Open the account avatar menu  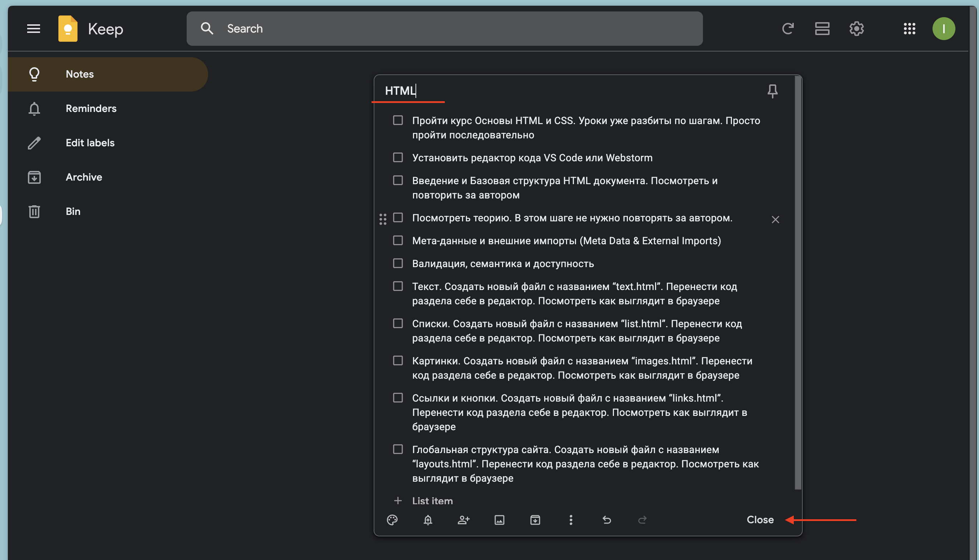click(x=944, y=29)
